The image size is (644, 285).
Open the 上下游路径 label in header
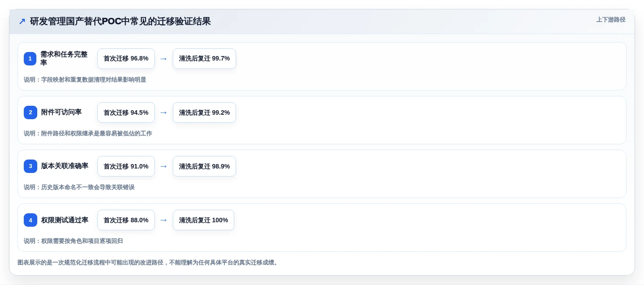[611, 20]
